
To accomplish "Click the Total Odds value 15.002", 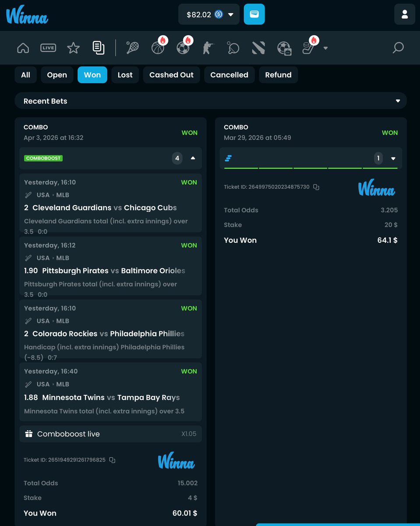I will coord(187,483).
